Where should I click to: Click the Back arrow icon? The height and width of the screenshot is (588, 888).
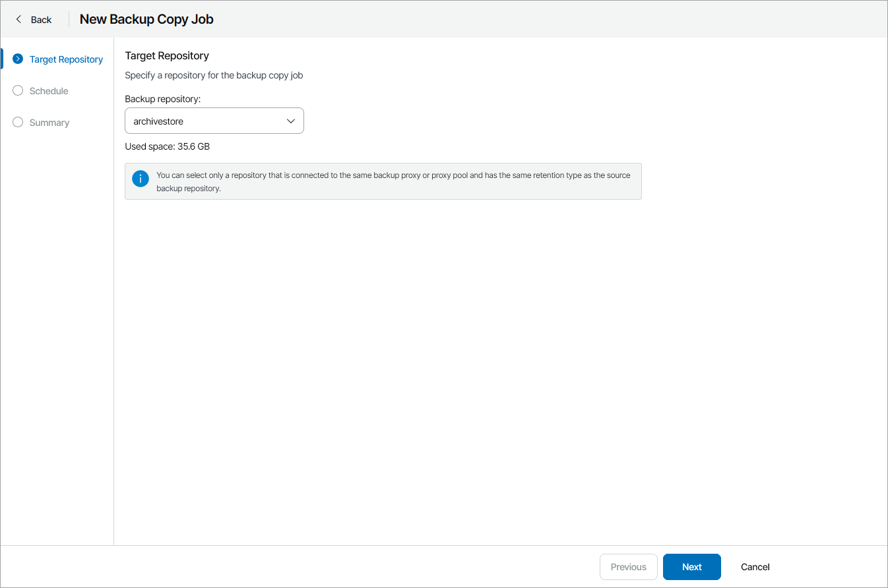point(18,19)
